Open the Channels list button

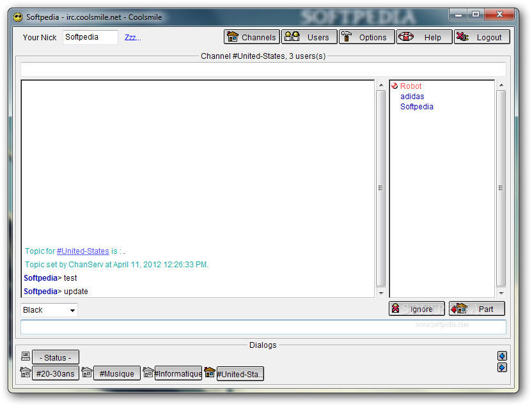pos(252,37)
